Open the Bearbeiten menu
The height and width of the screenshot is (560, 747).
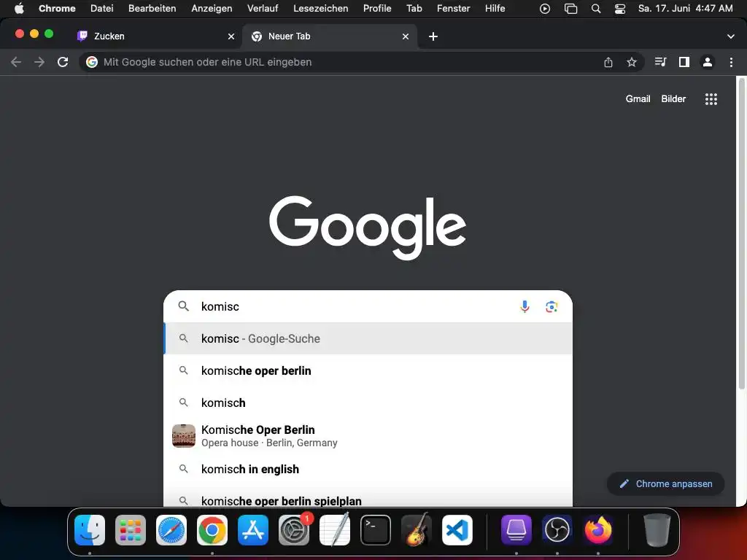pyautogui.click(x=152, y=9)
